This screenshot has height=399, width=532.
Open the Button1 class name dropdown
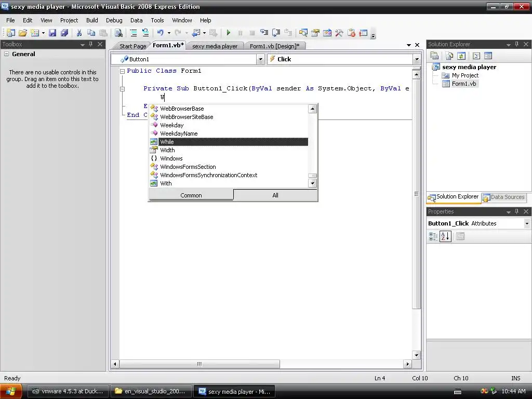click(x=260, y=59)
